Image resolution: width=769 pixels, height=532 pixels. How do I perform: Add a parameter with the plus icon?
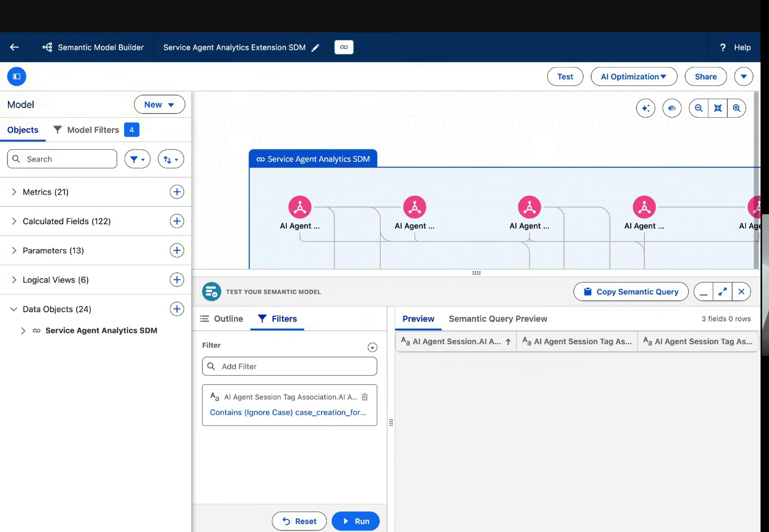(x=177, y=250)
